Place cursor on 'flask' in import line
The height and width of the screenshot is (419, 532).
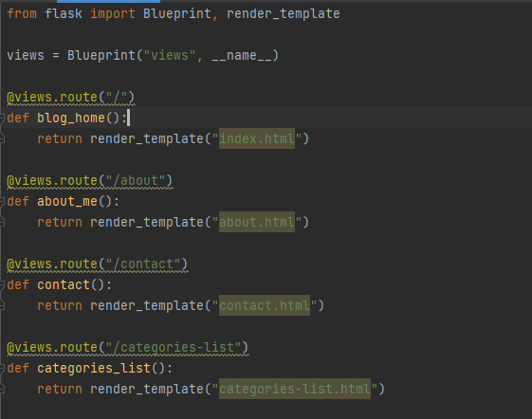pos(64,14)
